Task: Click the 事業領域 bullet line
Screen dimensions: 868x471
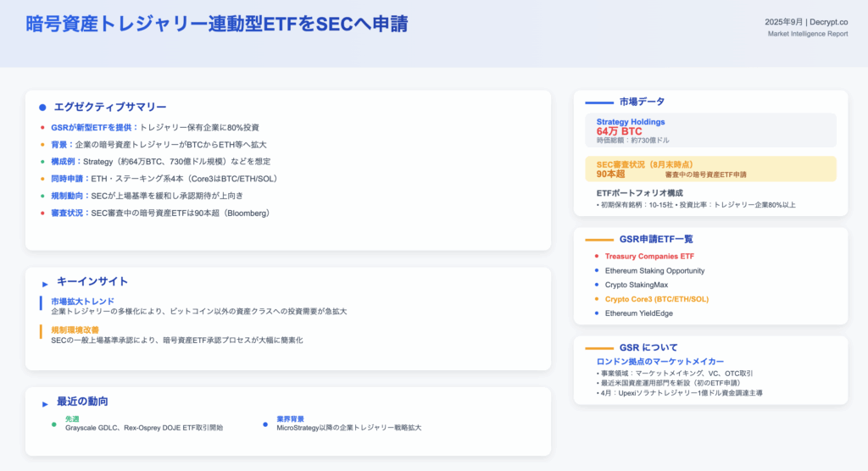Action: coord(674,374)
